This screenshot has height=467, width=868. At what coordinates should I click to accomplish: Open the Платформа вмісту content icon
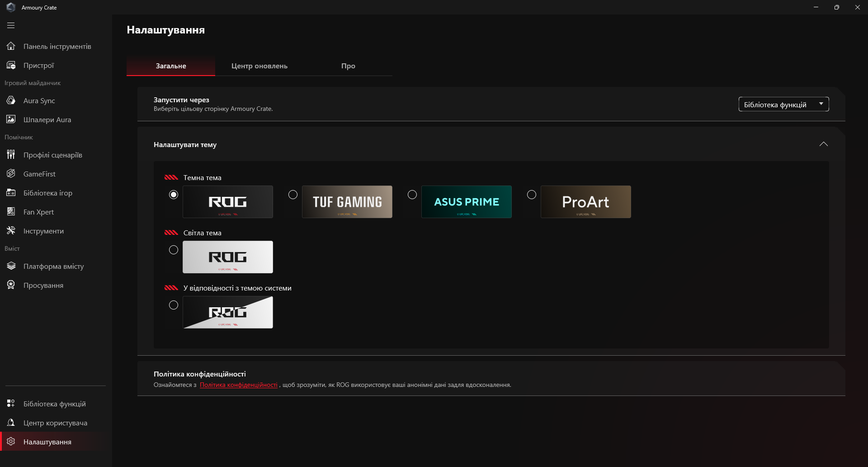pos(11,266)
